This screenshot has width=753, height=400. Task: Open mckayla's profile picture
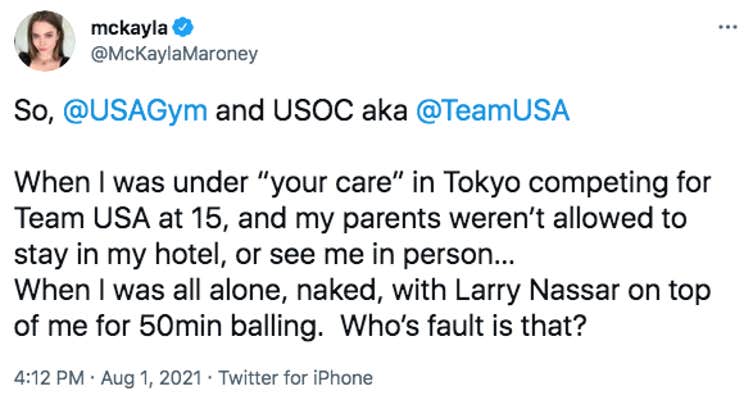pyautogui.click(x=40, y=40)
